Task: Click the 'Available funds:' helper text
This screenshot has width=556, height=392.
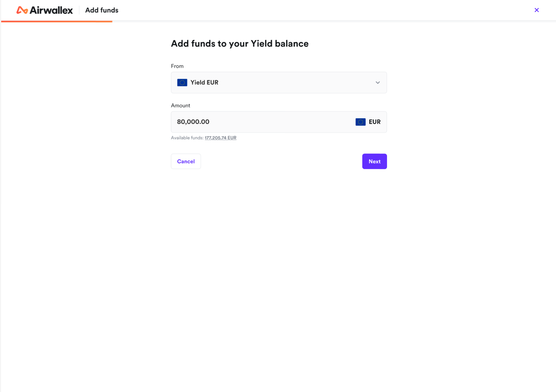Action: [x=187, y=138]
